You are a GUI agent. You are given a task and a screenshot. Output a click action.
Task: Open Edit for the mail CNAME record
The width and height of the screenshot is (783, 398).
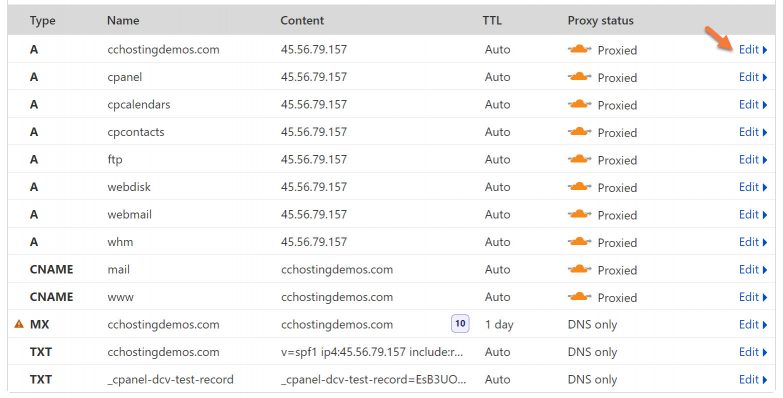click(x=753, y=269)
